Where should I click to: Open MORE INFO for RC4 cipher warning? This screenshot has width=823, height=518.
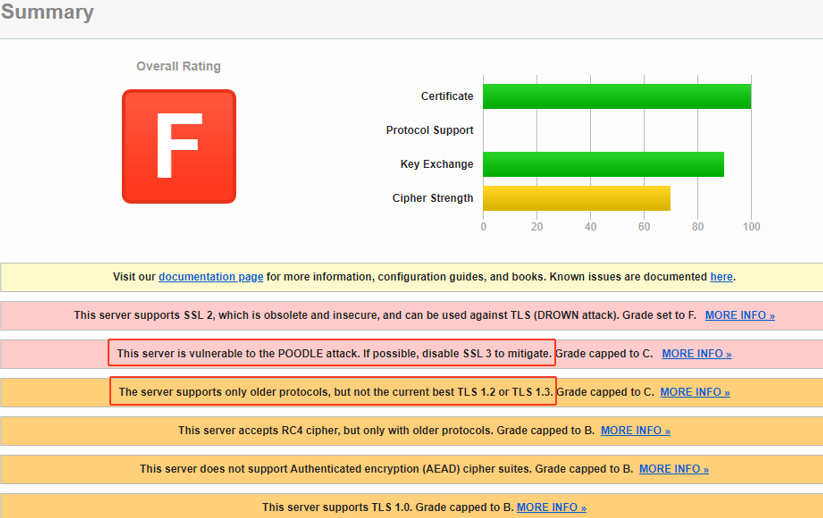coord(635,430)
